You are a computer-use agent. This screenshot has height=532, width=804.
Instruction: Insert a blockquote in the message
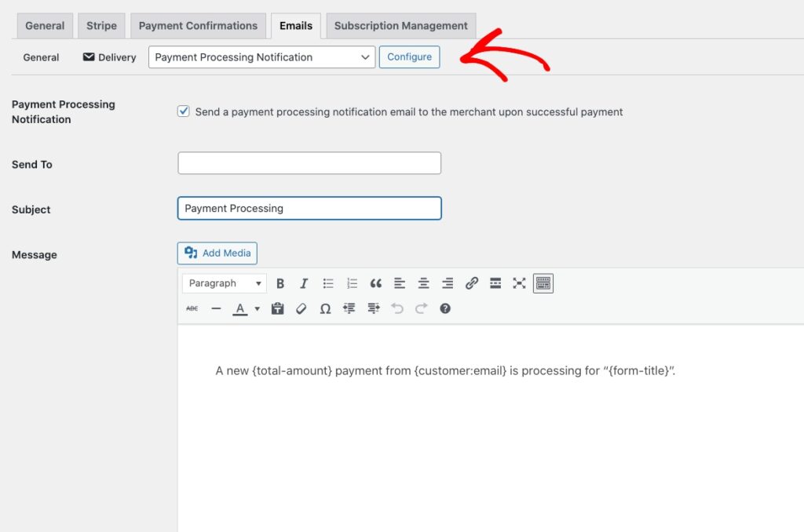[x=376, y=283]
